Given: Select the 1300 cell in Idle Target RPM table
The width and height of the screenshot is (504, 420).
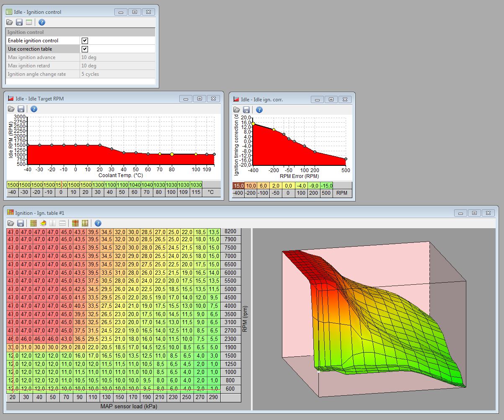Looking at the screenshot, I should 98,185.
